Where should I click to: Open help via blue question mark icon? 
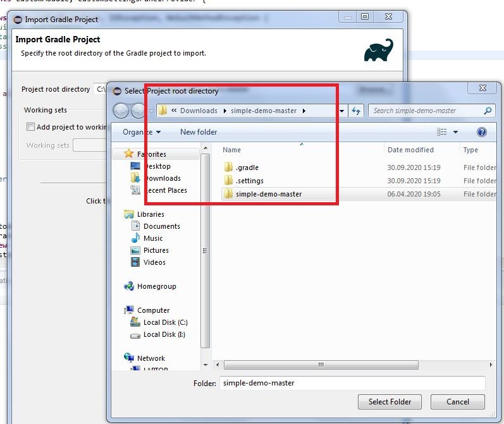click(481, 132)
